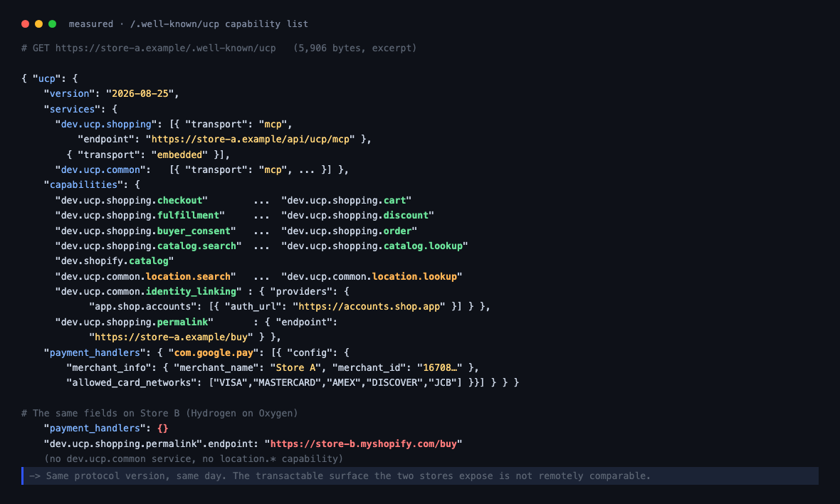Click the empty red {} payment_handlers value
This screenshot has height=504, width=840.
tap(163, 429)
